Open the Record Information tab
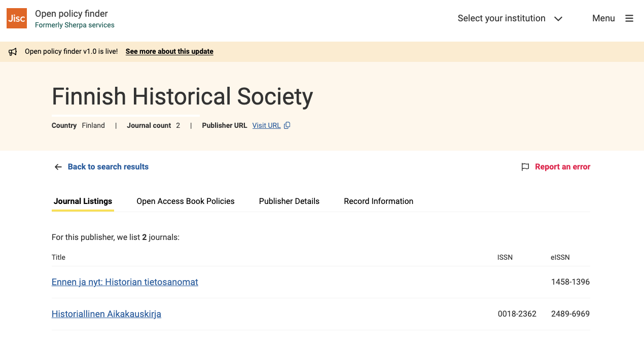The image size is (644, 345). click(x=378, y=201)
